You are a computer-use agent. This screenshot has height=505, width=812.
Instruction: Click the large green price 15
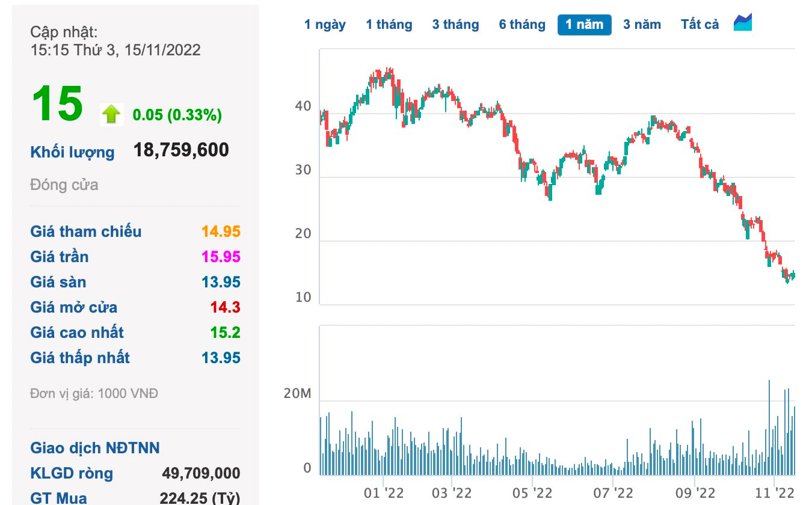(57, 104)
